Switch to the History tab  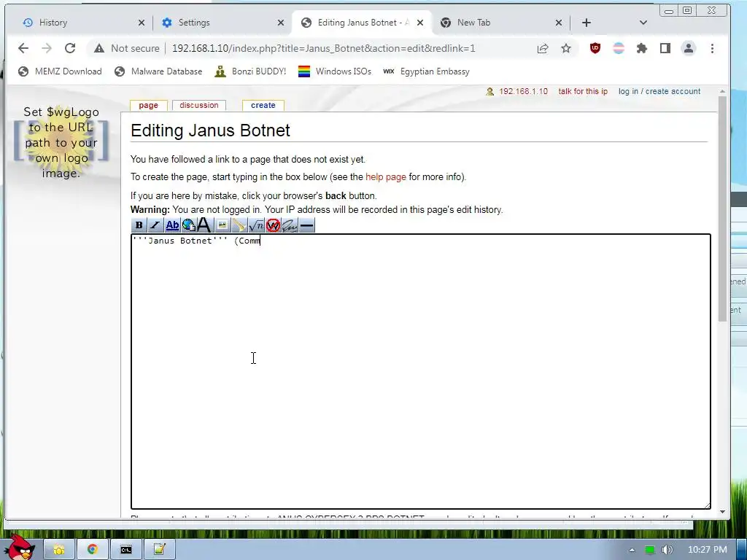[x=81, y=23]
